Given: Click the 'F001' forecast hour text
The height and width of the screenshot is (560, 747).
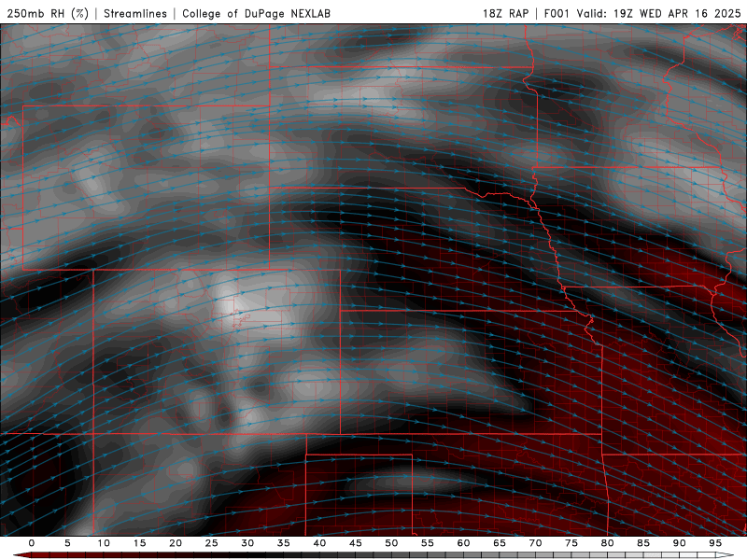Looking at the screenshot, I should pyautogui.click(x=557, y=13).
